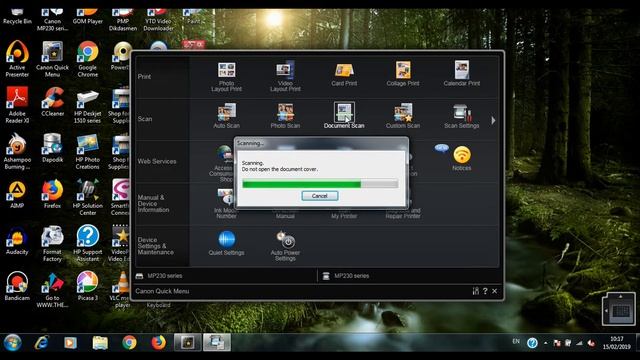Open taskbar clock showing 10:17
Screen dimensions: 640x360
click(617, 342)
